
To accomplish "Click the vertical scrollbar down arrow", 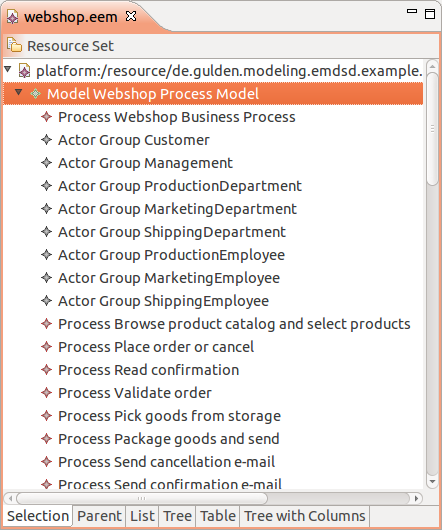I will (432, 482).
